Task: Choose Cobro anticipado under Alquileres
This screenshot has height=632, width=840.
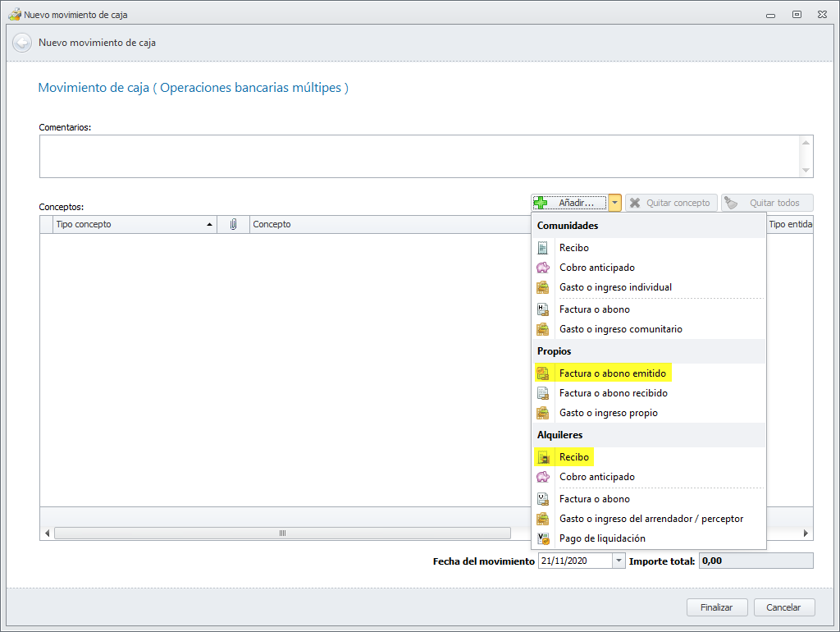Action: (650, 477)
